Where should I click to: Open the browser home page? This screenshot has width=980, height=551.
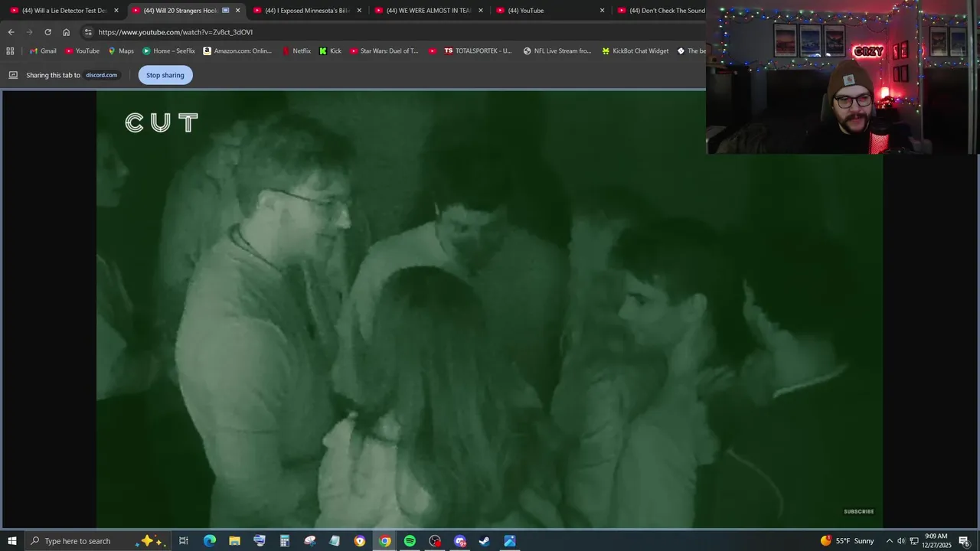point(66,32)
